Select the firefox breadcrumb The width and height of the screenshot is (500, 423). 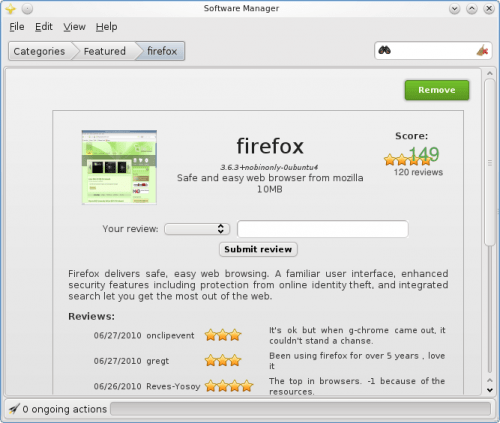click(162, 51)
